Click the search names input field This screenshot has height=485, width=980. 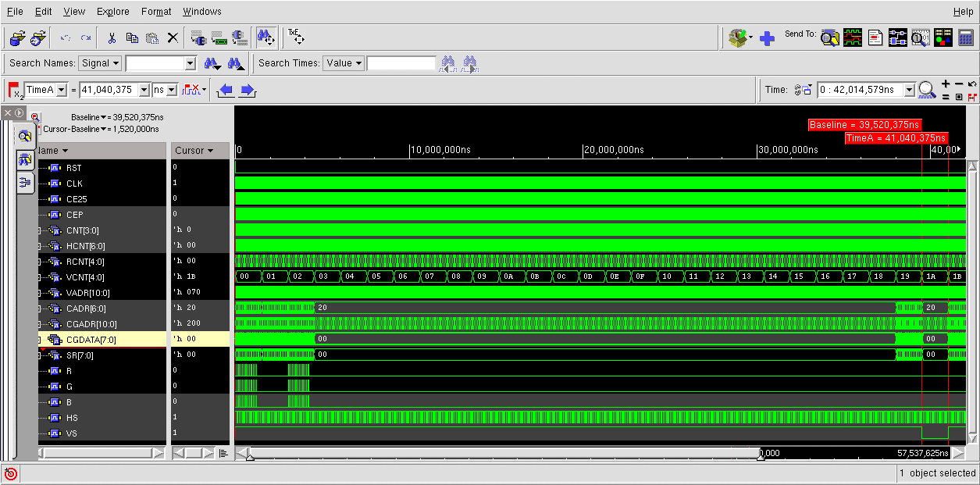tap(155, 63)
